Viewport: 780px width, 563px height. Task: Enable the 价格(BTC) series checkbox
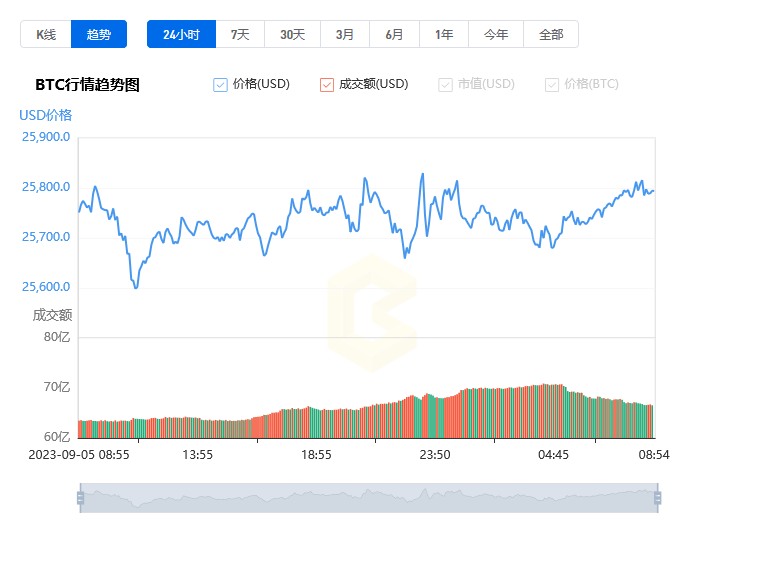(552, 85)
